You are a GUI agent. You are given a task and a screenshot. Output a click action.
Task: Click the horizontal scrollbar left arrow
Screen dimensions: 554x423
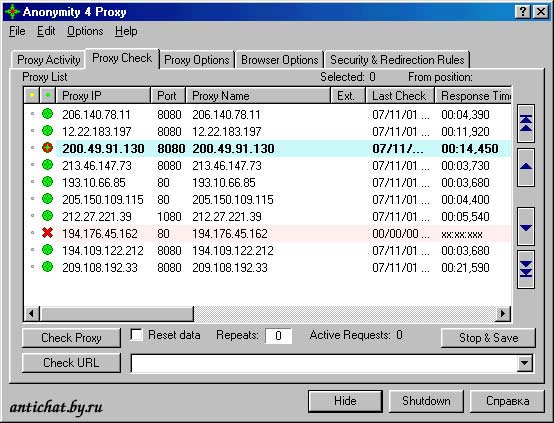pos(32,313)
